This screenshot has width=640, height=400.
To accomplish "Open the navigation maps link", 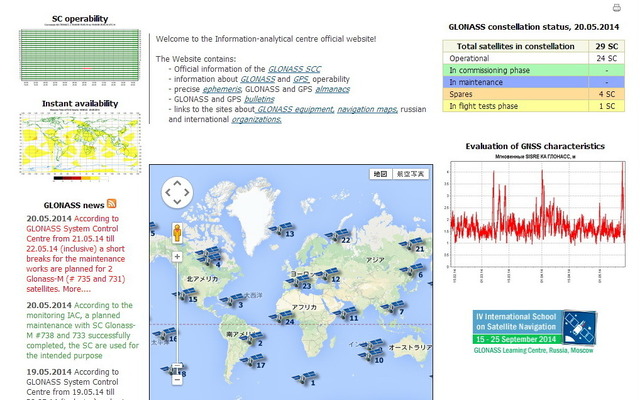I will pyautogui.click(x=367, y=109).
